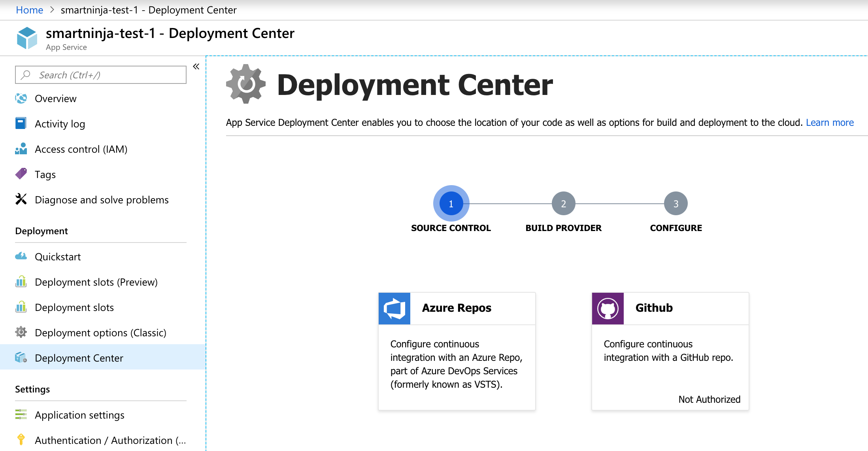Collapse the sidebar with double chevron
The image size is (868, 451).
tap(196, 66)
